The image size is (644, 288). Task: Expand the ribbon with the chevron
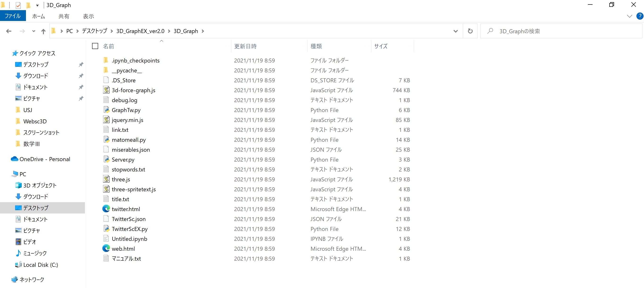tap(629, 16)
